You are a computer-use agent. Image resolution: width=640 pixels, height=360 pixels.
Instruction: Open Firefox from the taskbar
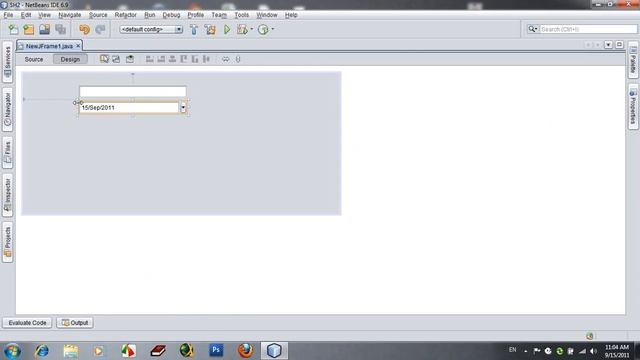tap(245, 351)
